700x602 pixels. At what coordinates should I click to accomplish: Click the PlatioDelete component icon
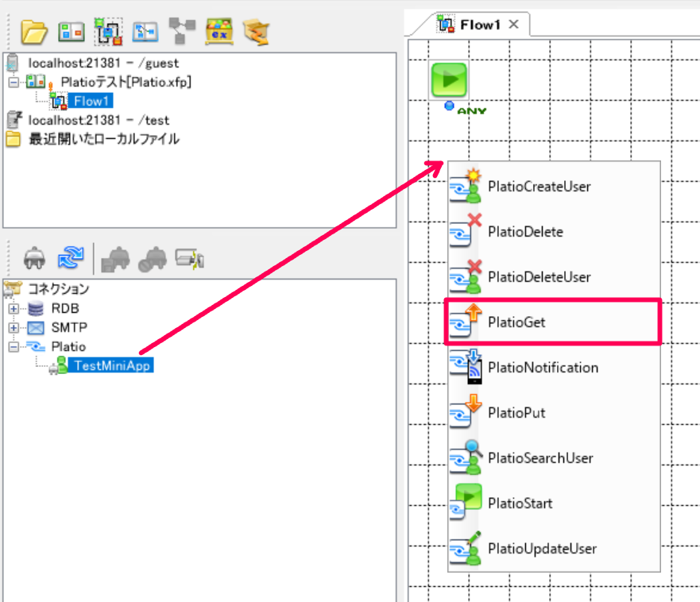(465, 230)
